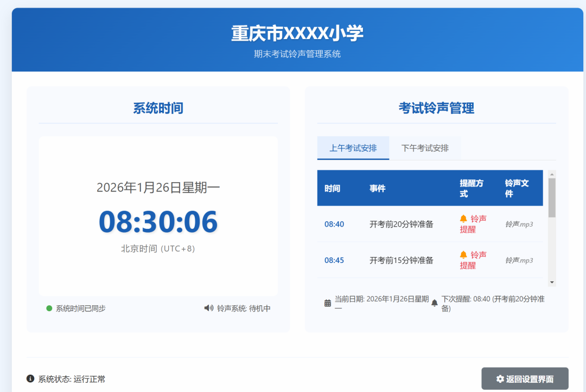Click the bell icon next to 下次提醒 08:40
The height and width of the screenshot is (392, 586).
click(434, 303)
